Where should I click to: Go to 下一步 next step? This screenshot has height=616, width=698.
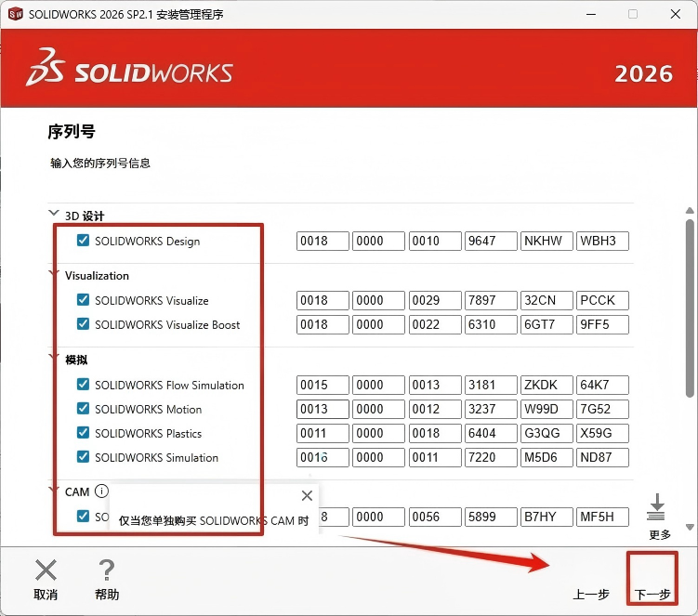coord(652,595)
